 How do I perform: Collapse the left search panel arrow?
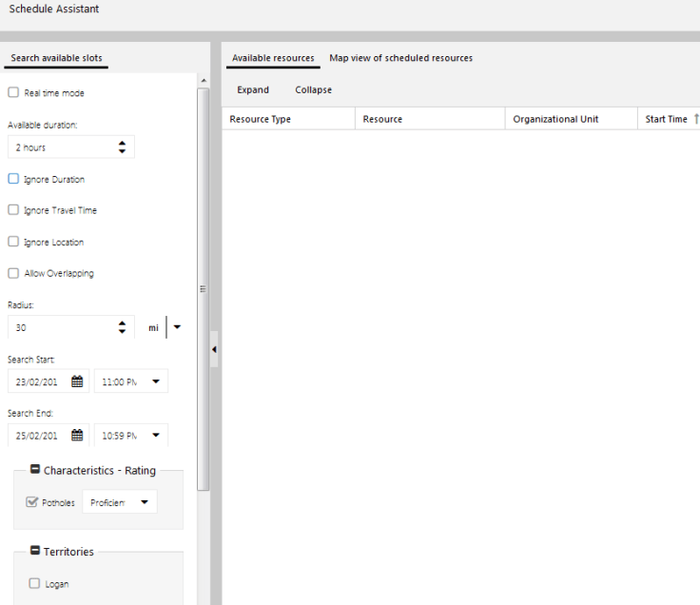[x=214, y=350]
